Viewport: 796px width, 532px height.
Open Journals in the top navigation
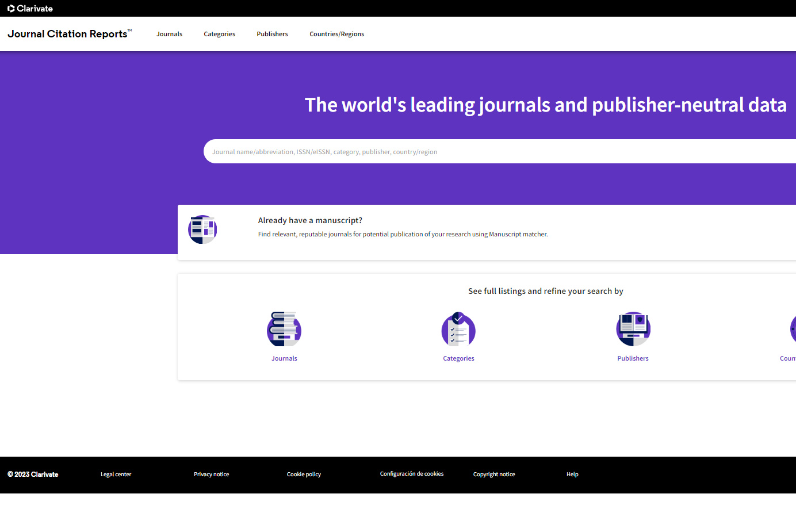pos(169,34)
